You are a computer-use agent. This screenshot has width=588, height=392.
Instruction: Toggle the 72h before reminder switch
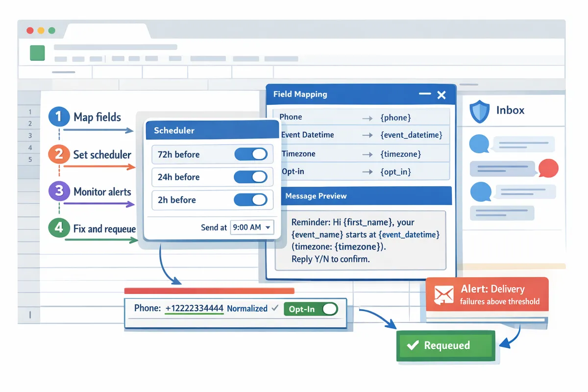(x=251, y=154)
